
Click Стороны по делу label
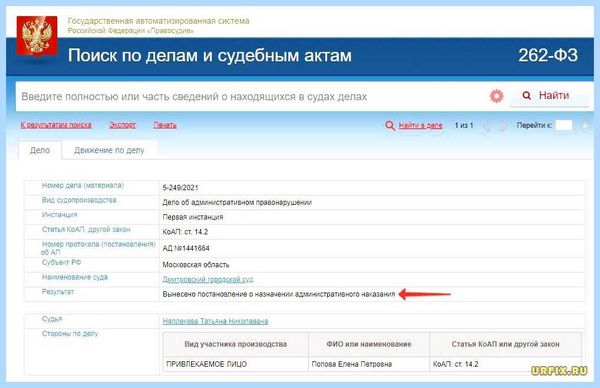[70, 334]
